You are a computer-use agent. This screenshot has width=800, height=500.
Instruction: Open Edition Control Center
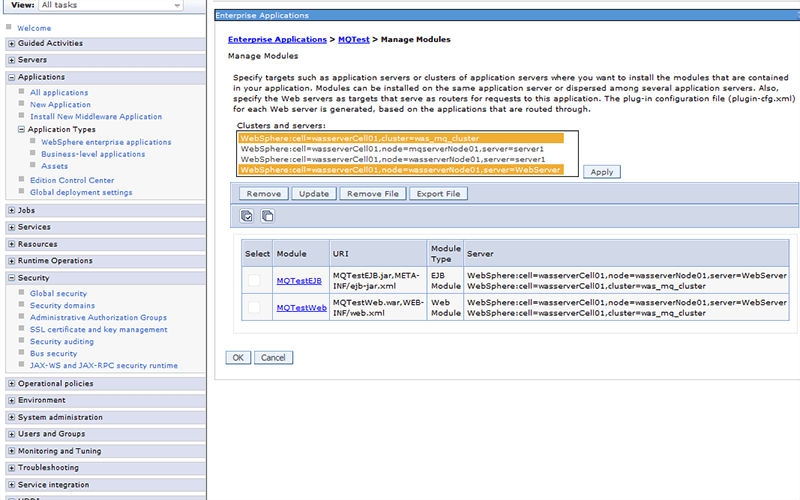pos(72,180)
